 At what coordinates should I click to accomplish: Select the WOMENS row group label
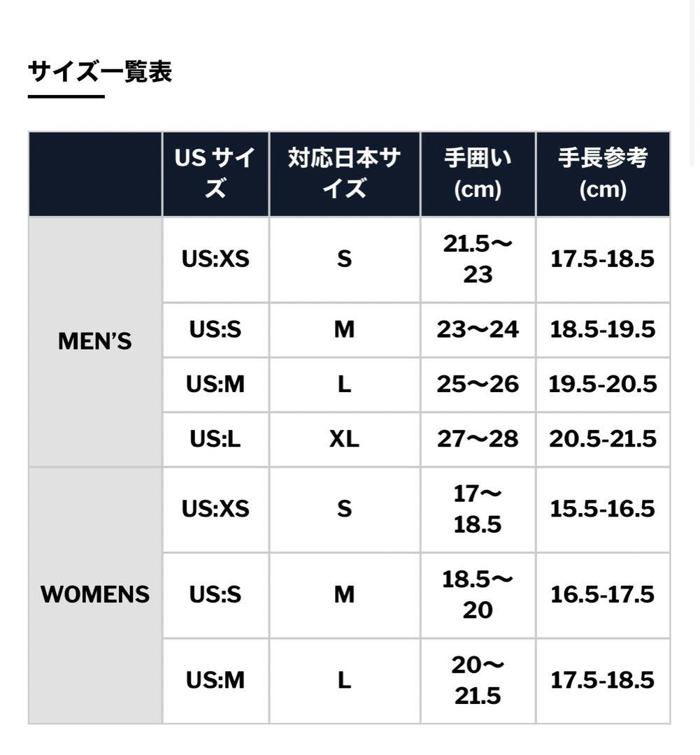pyautogui.click(x=95, y=595)
